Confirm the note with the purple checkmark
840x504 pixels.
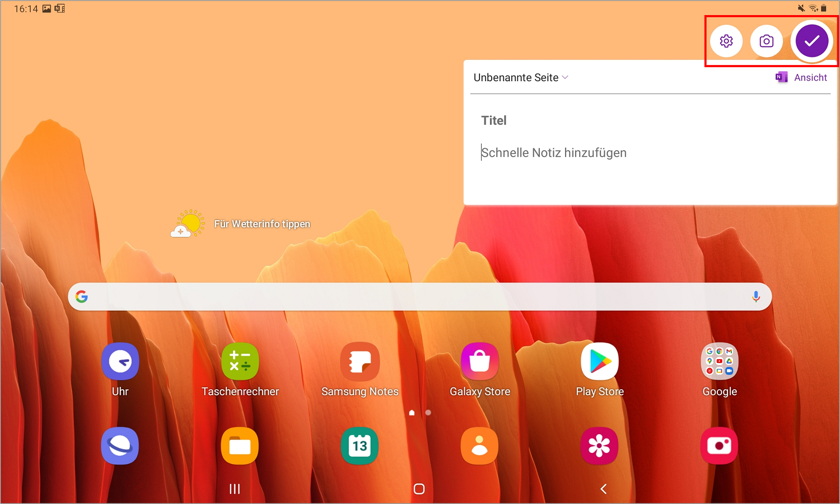click(x=812, y=41)
